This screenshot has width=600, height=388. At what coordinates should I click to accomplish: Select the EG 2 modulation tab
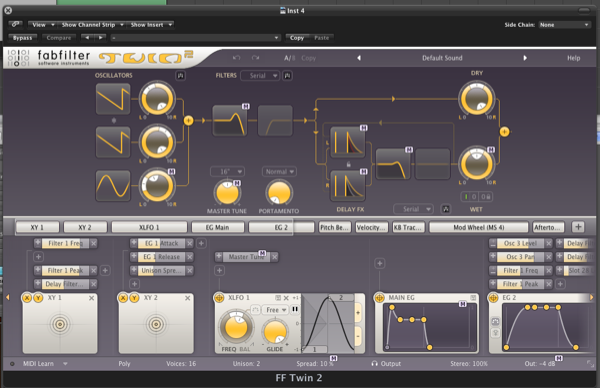point(281,227)
